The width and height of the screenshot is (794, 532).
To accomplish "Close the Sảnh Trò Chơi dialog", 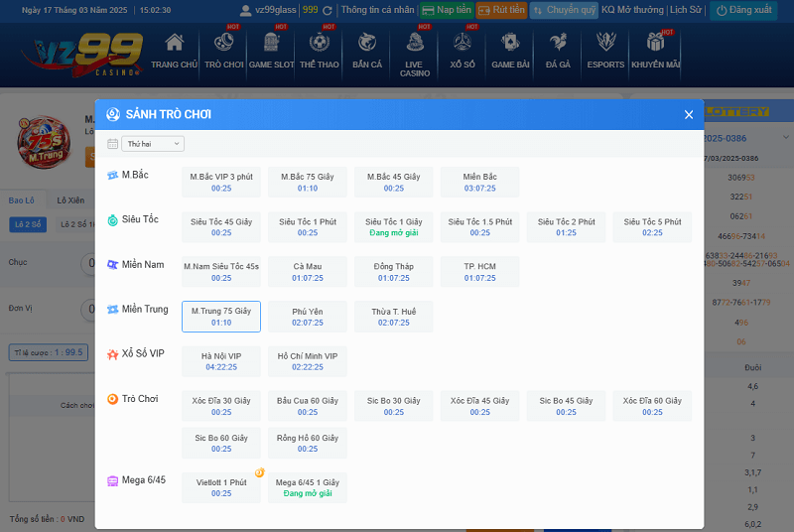I will 689,114.
